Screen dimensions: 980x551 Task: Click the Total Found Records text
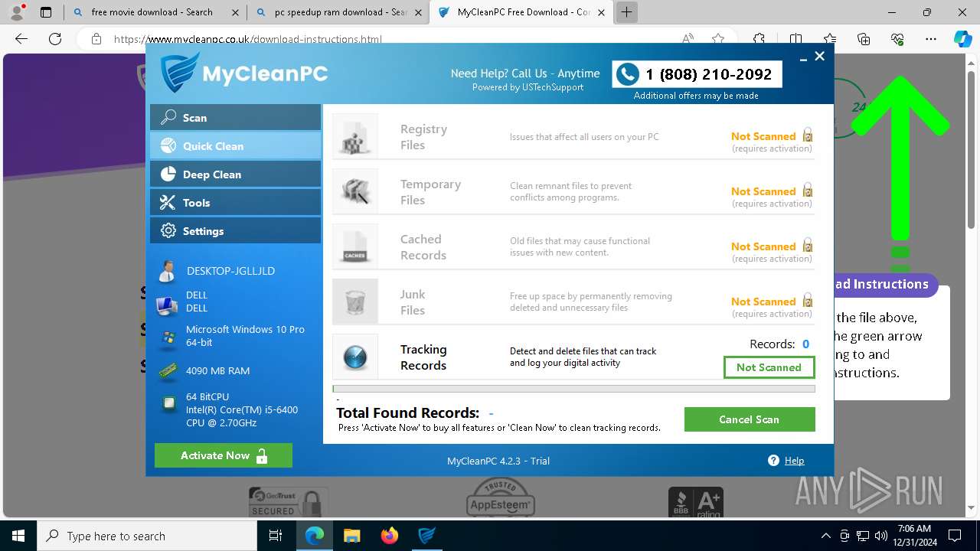point(407,413)
